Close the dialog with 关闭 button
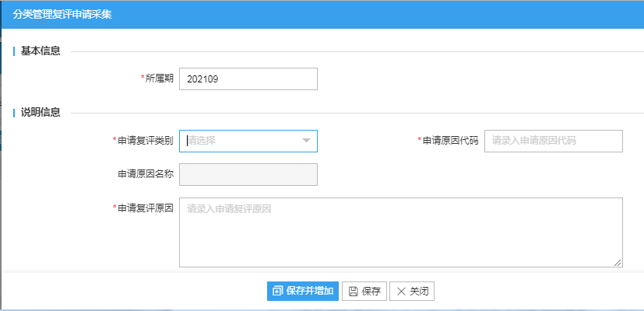Viewport: 644px width, 311px height. (412, 292)
